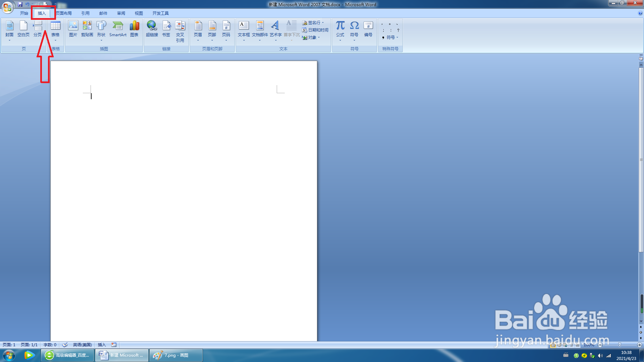Switch to Print Layout view button
This screenshot has height=362, width=644.
pyautogui.click(x=553, y=345)
